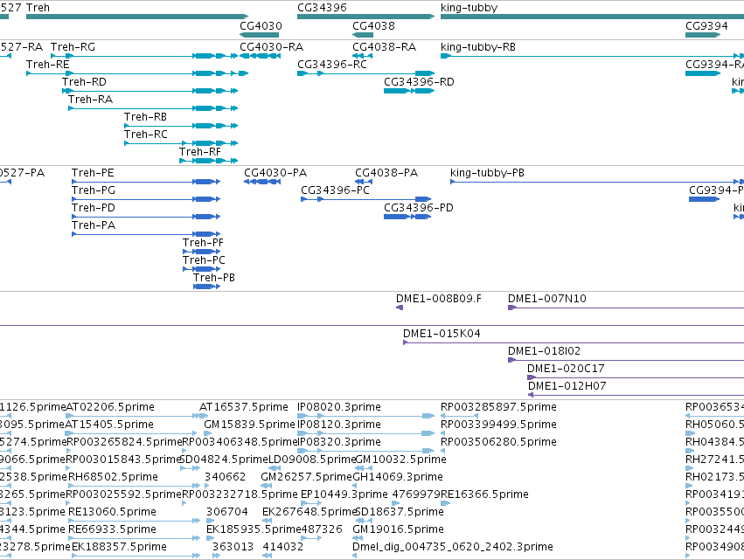
Task: Select transcript Treh-RC
Action: tap(181, 143)
